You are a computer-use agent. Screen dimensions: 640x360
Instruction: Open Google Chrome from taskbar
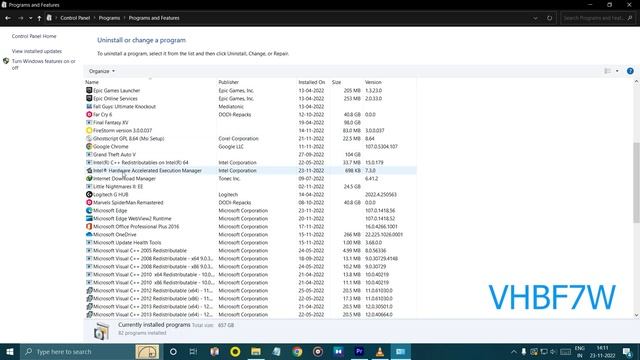(297, 351)
